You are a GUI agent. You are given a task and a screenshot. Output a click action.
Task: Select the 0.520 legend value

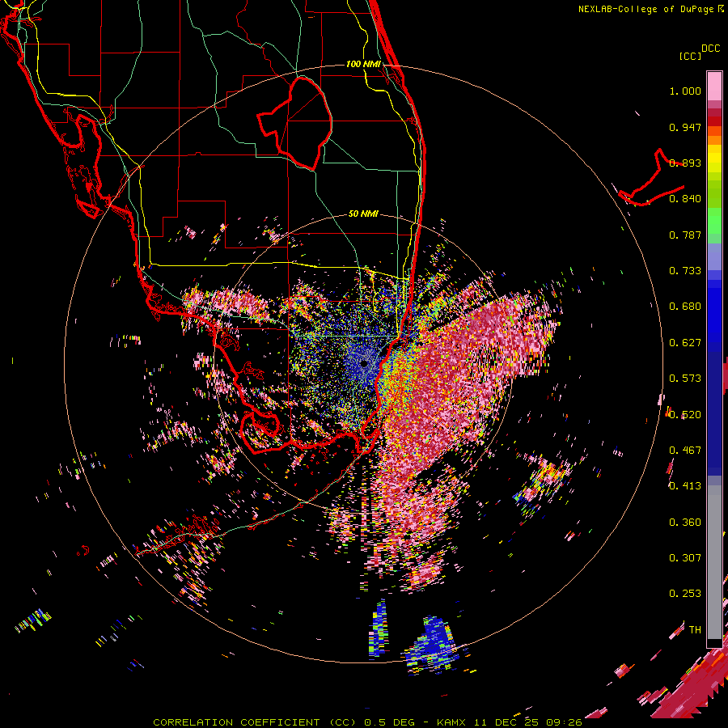[x=685, y=415]
